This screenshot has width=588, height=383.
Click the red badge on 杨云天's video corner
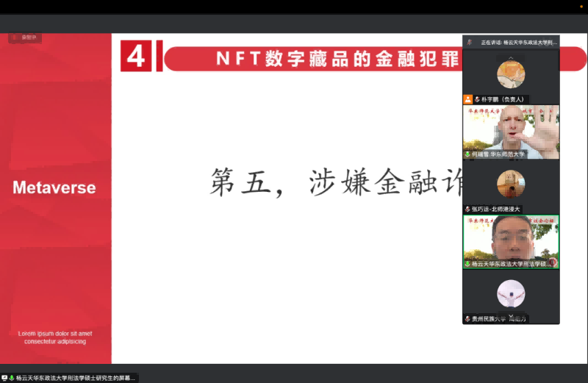[553, 262]
